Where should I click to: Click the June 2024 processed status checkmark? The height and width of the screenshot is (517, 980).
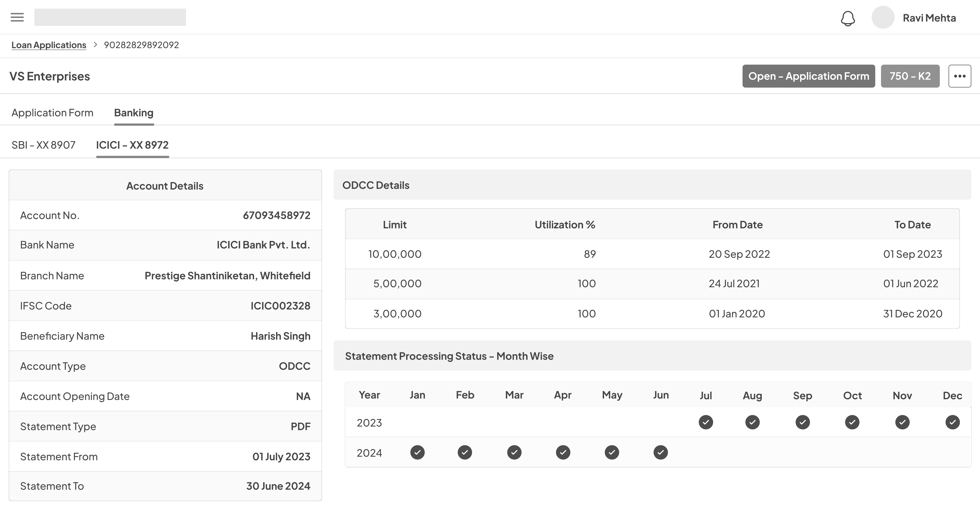[661, 452]
